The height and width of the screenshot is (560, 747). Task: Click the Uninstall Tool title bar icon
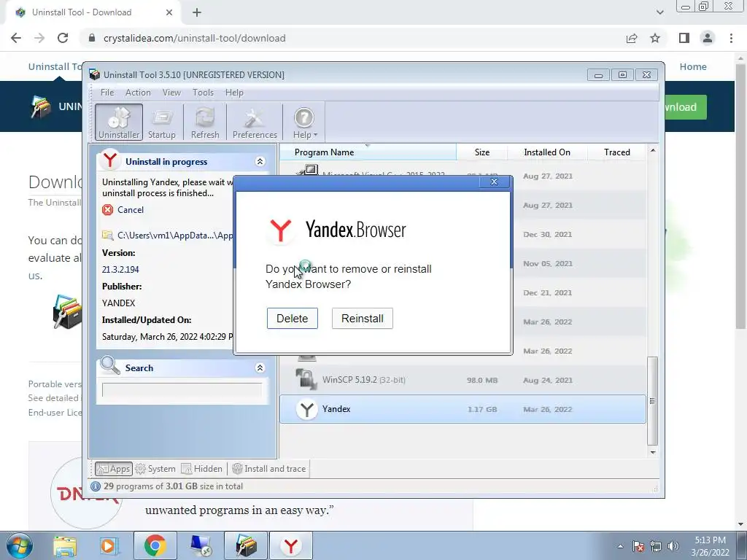point(94,74)
